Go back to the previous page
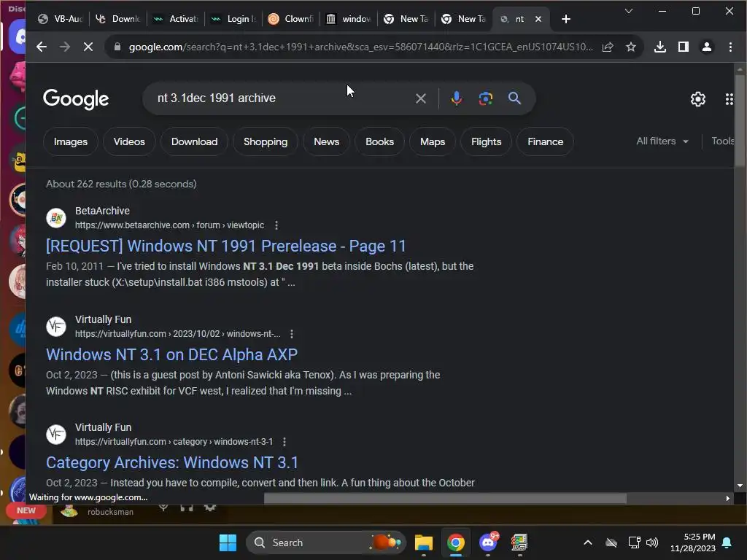 click(x=42, y=47)
